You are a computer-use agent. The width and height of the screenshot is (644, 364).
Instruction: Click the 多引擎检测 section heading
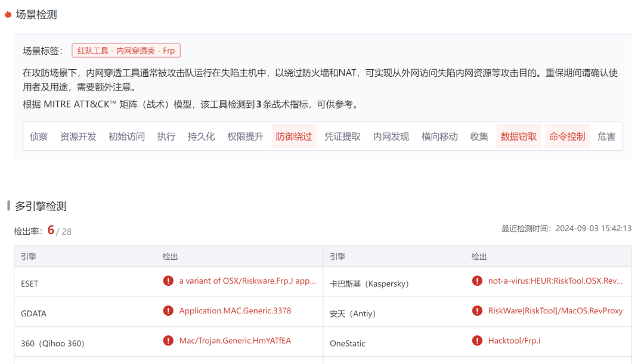point(41,206)
